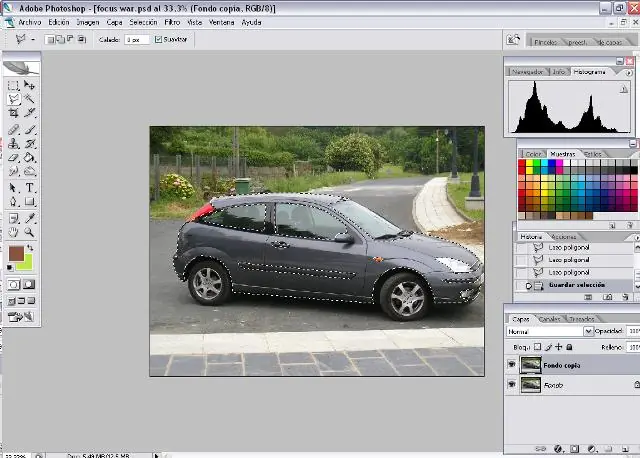Select the Magic Wand tool
The width and height of the screenshot is (640, 458).
click(x=29, y=99)
